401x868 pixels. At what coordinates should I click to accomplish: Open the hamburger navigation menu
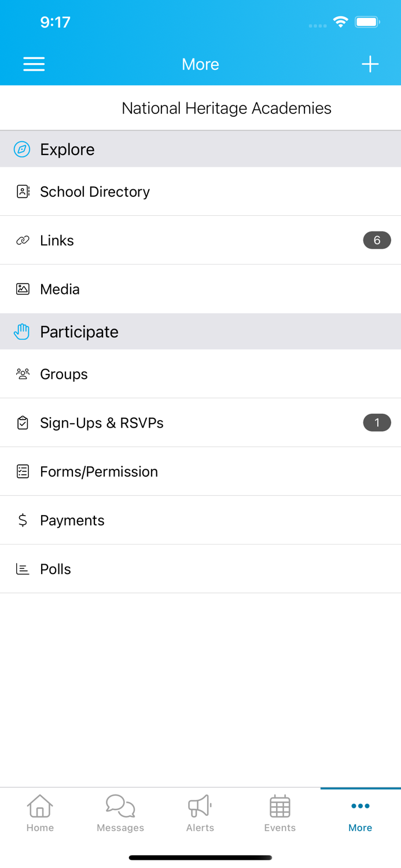pos(34,64)
